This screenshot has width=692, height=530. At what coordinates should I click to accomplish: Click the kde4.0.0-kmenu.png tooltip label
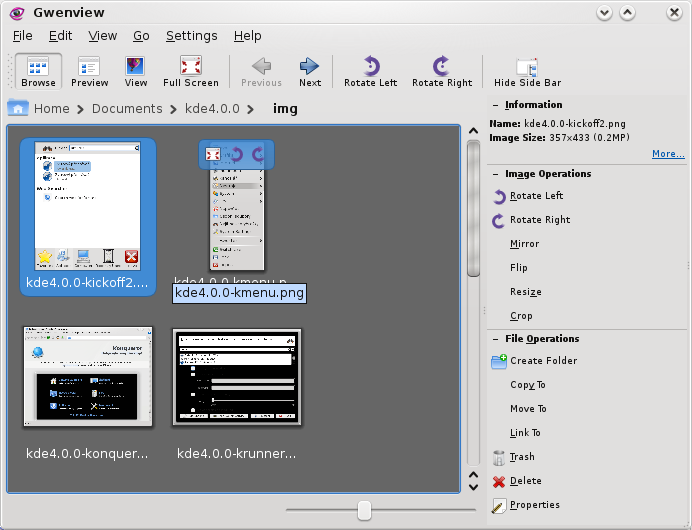(239, 293)
